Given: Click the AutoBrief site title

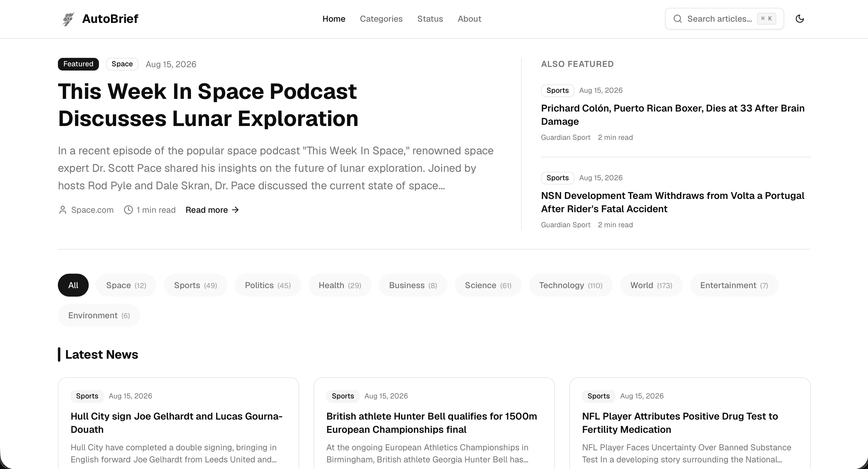Looking at the screenshot, I should (x=110, y=19).
